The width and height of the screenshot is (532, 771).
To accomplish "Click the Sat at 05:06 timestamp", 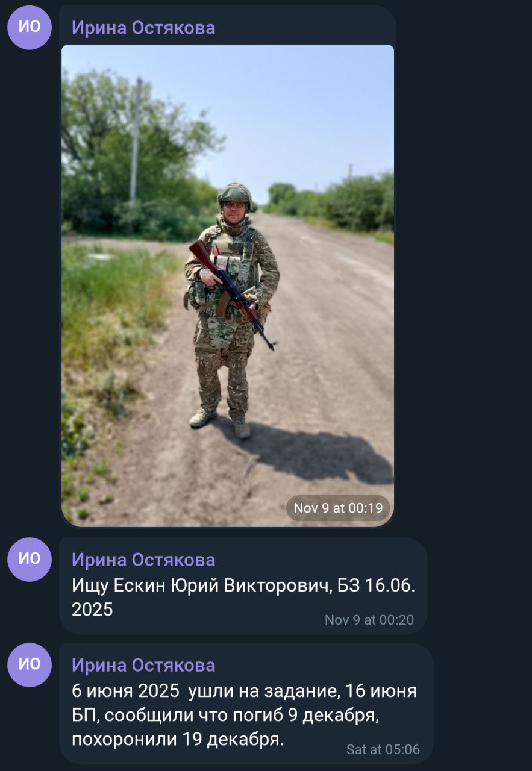I will pos(383,749).
